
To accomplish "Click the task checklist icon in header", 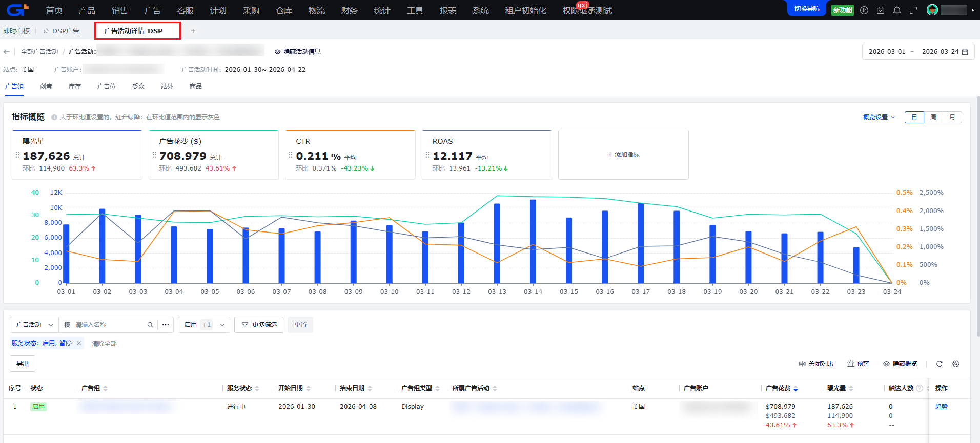I will [x=881, y=10].
